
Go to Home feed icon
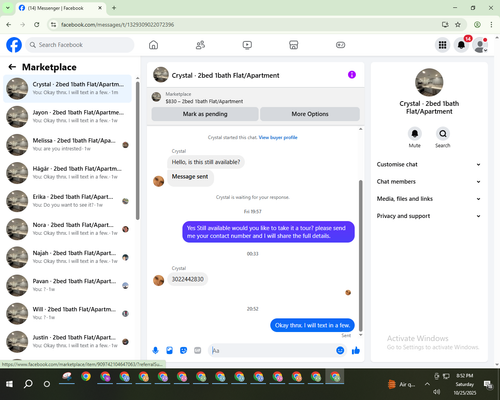[x=153, y=45]
